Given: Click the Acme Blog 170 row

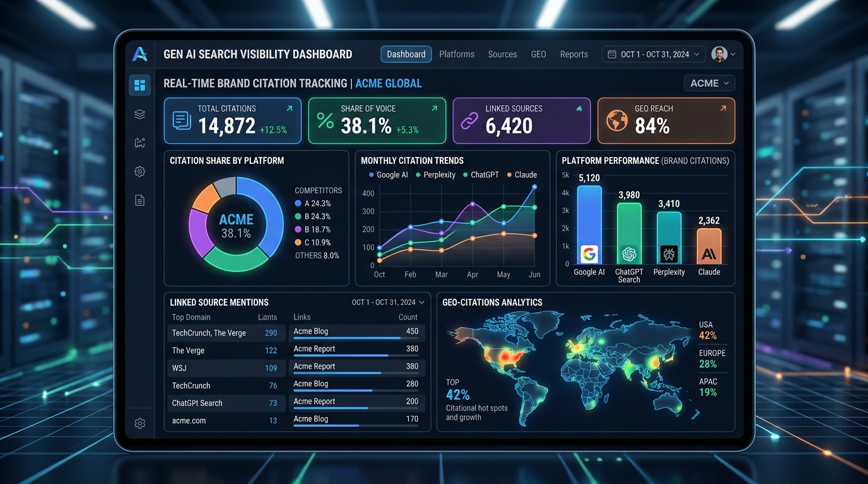Looking at the screenshot, I should pyautogui.click(x=357, y=420).
